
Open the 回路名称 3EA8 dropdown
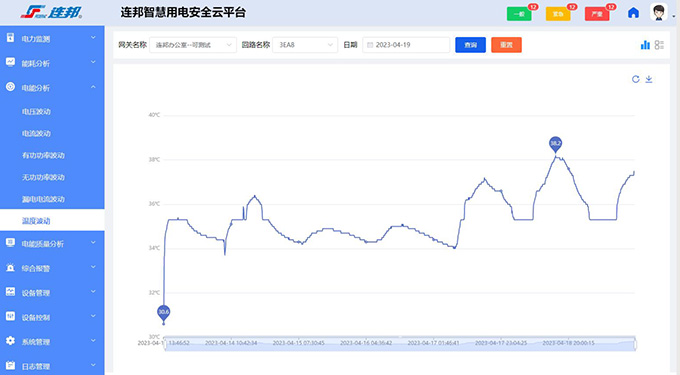point(305,45)
